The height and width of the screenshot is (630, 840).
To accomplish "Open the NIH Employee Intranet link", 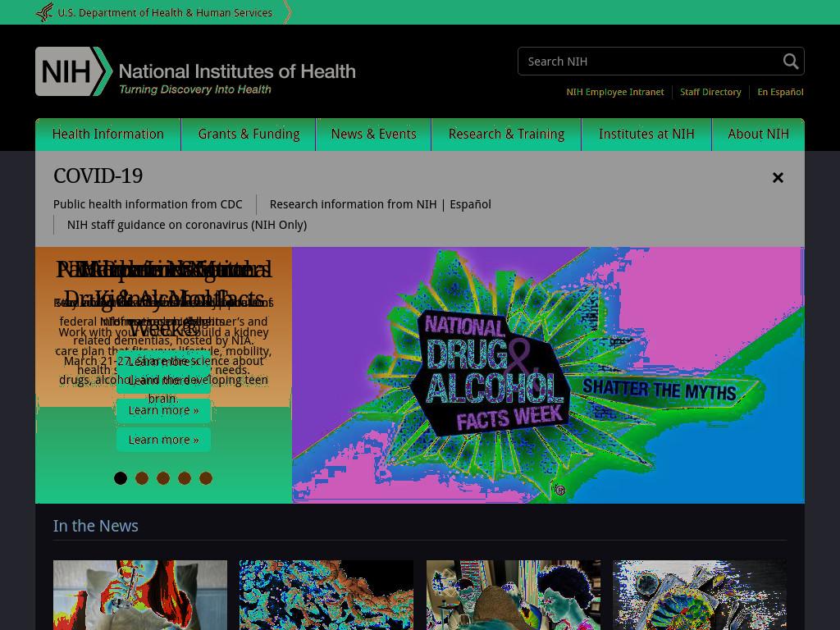I will [x=615, y=92].
